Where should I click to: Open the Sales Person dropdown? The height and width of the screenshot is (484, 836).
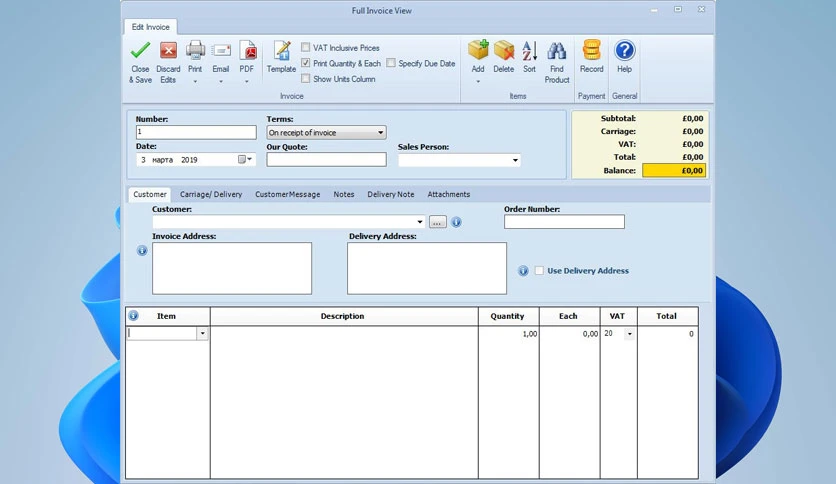tap(515, 160)
